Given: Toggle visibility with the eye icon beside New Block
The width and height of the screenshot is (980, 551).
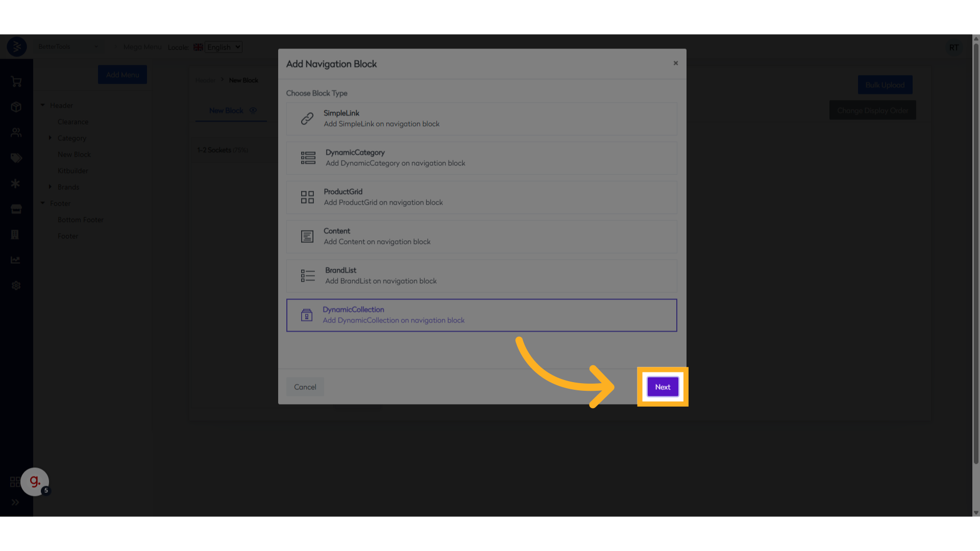Looking at the screenshot, I should point(253,110).
